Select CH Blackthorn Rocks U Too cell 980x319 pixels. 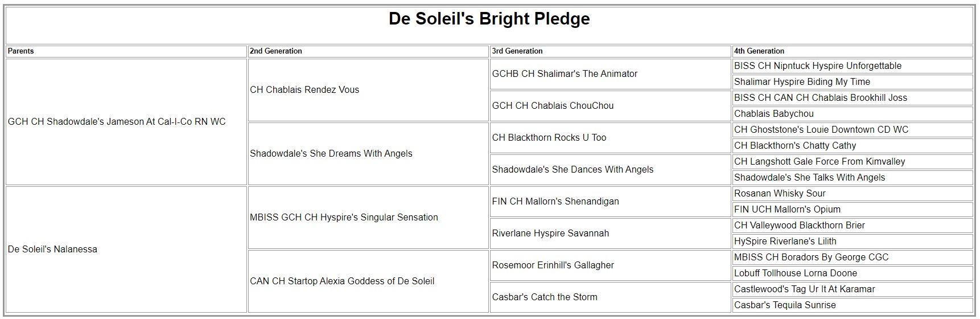pos(549,138)
